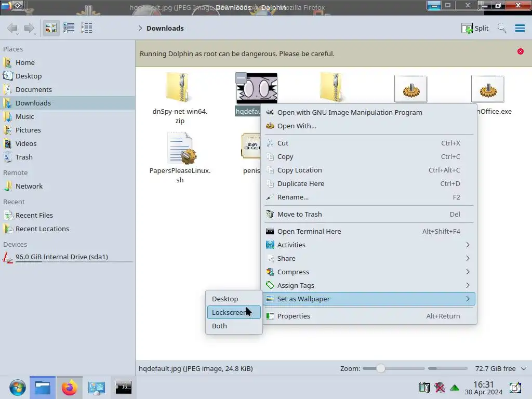Select the Office.exe file icon
Viewport: 532px width, 399px height.
point(487,89)
